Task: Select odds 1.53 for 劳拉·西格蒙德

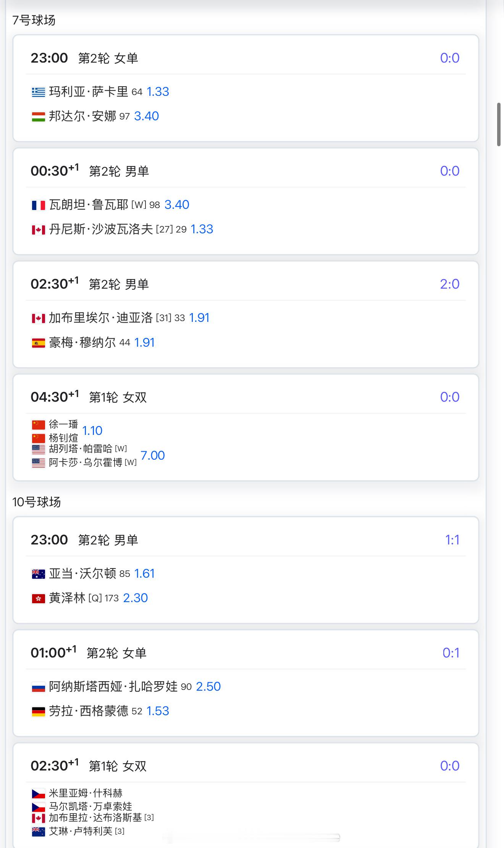Action: point(158,711)
